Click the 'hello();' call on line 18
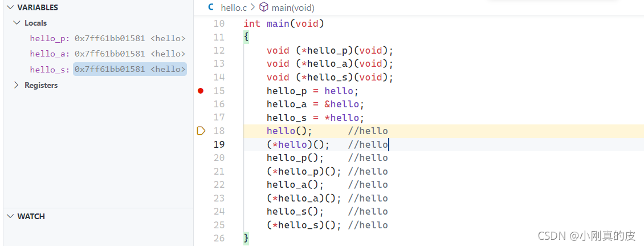644x246 pixels. click(290, 131)
